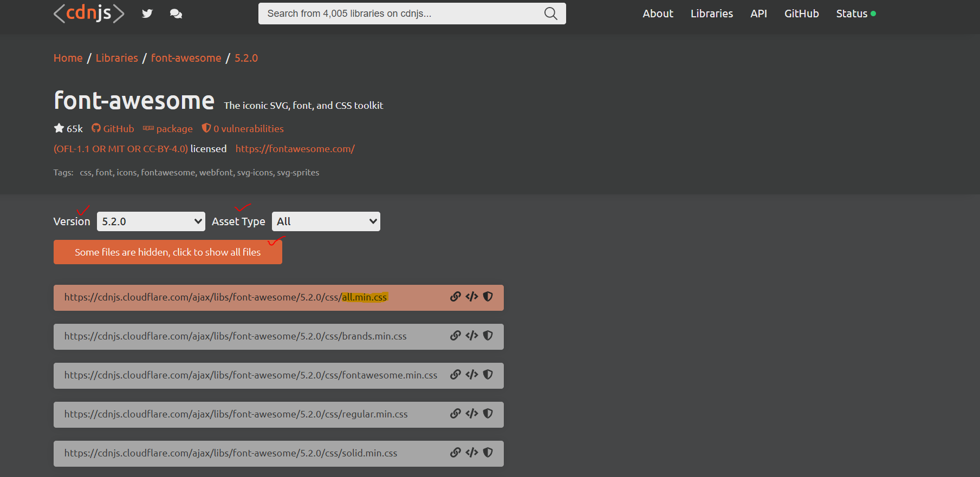
Task: Click the svg-sprites tag
Action: pyautogui.click(x=298, y=172)
